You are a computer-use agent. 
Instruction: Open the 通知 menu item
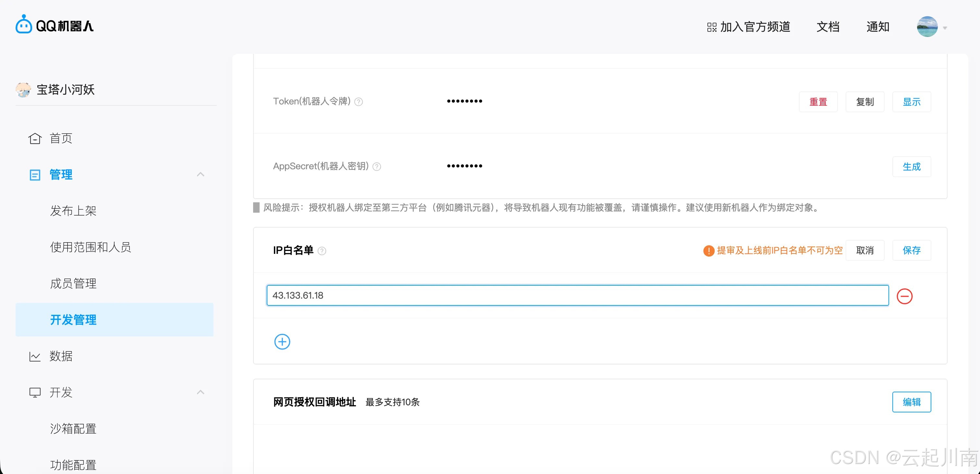(878, 27)
